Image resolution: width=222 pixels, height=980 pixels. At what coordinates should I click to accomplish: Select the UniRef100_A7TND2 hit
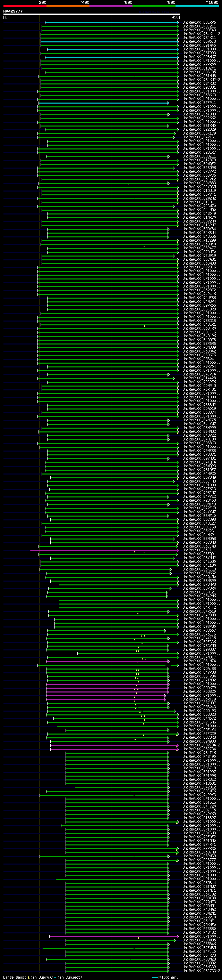coord(199,680)
